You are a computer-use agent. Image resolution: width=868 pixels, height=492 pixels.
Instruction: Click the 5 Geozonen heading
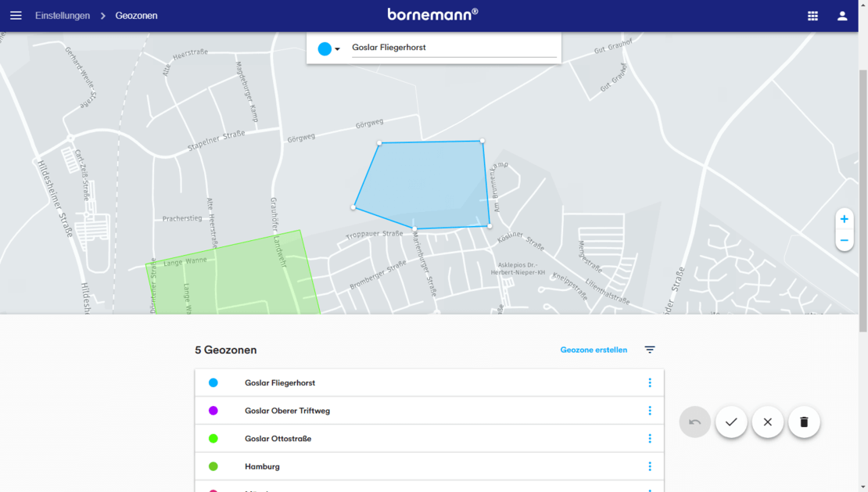[x=226, y=350]
